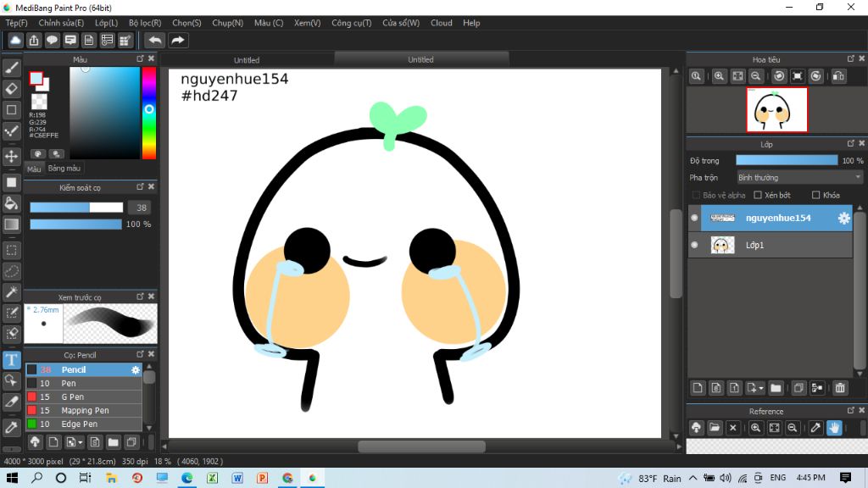Image resolution: width=868 pixels, height=488 pixels.
Task: Enable the Xén bớt clipping checkbox
Action: [x=758, y=195]
